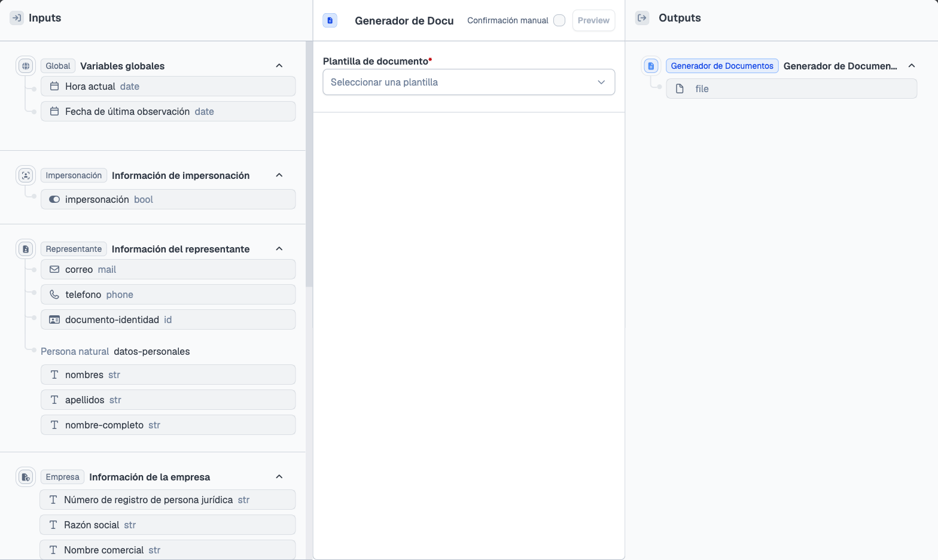Select the documento-identidad id field
The height and width of the screenshot is (560, 938).
(x=168, y=319)
